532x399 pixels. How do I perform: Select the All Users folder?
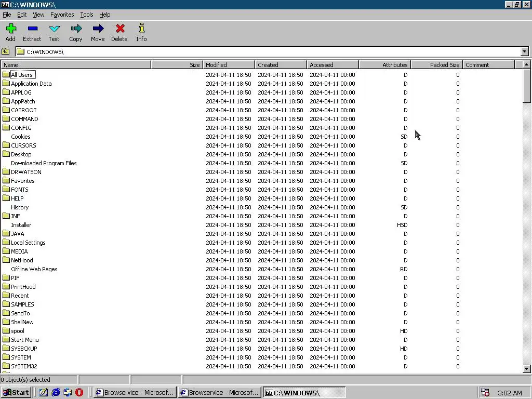(22, 75)
